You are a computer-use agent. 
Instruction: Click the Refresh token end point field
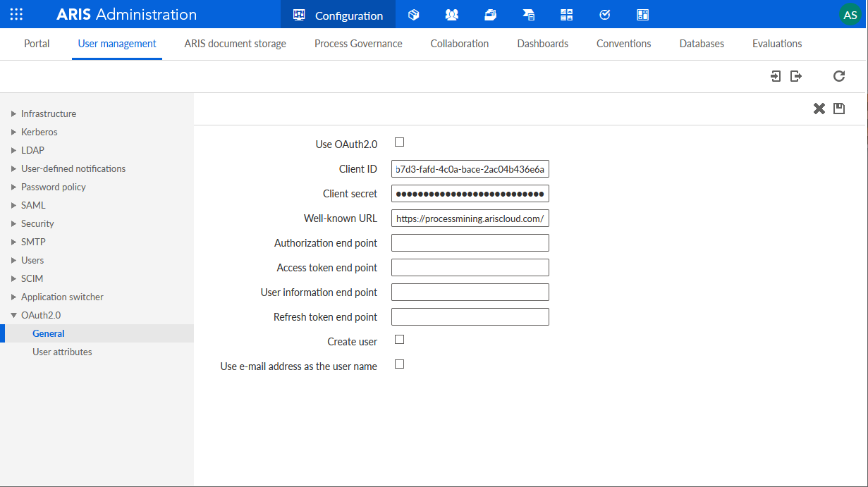click(x=470, y=317)
